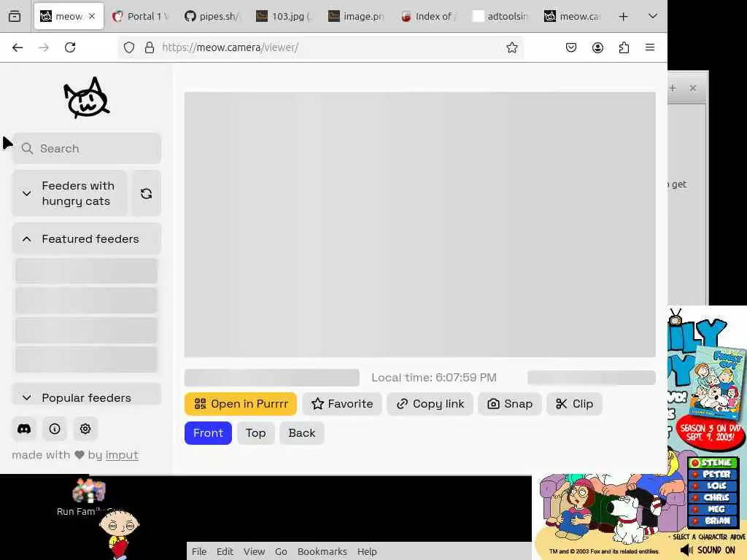Open Go menu in bottom window
This screenshot has width=747, height=560.
coord(281,551)
